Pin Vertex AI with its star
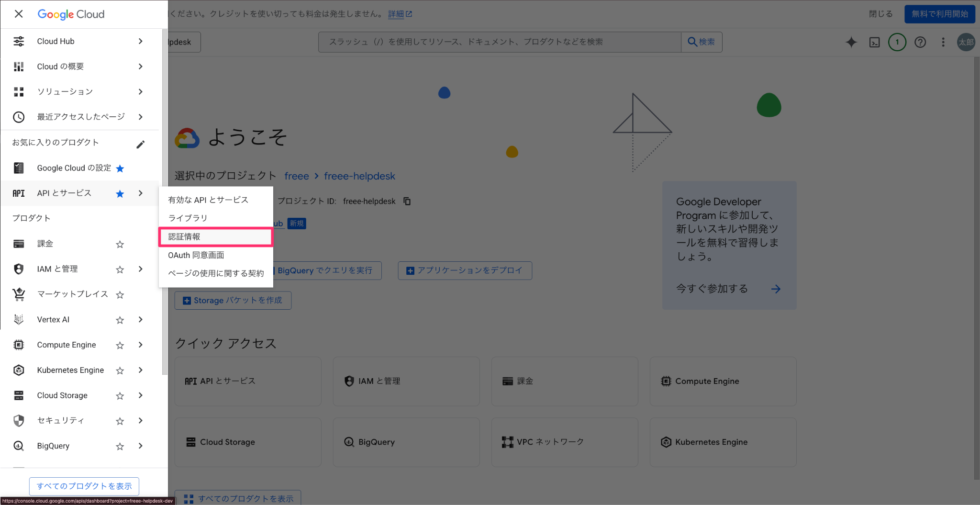The height and width of the screenshot is (505, 980). pos(120,320)
